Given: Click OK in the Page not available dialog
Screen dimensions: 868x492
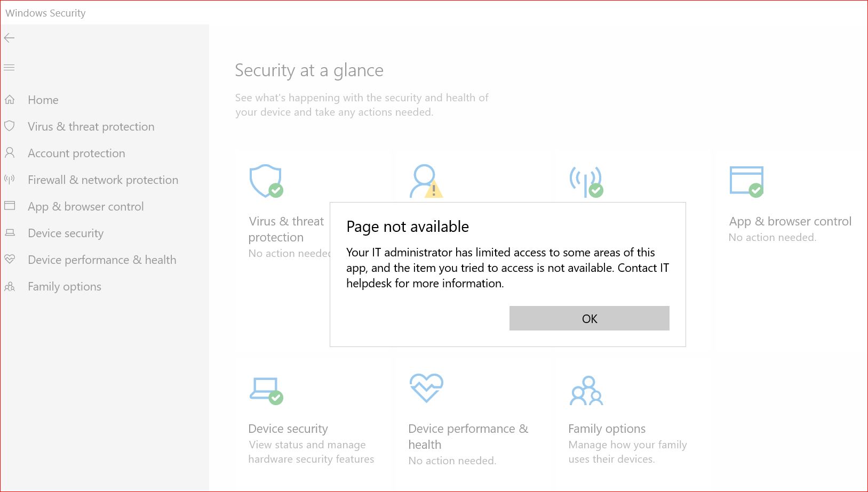Looking at the screenshot, I should 589,318.
